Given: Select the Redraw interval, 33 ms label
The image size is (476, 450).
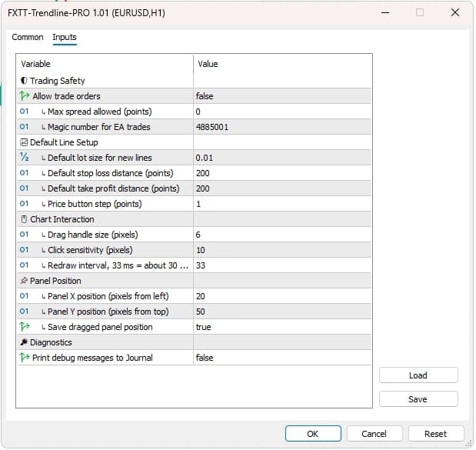Looking at the screenshot, I should (118, 265).
